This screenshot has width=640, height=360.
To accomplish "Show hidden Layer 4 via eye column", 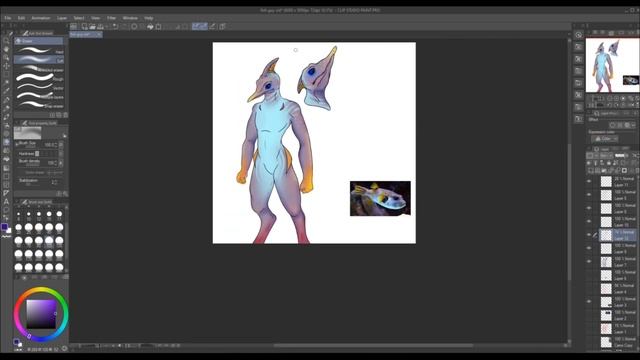I will [589, 289].
